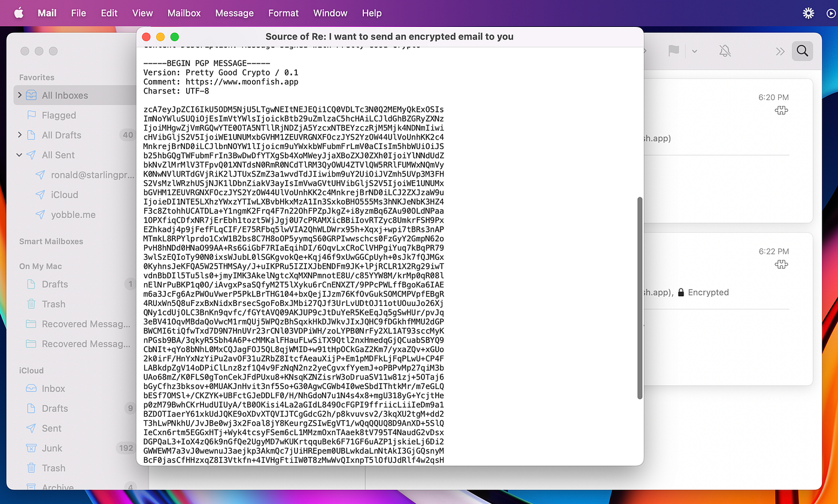Viewport: 838px width, 504px height.
Task: Collapse the All Sent mailbox
Action: click(20, 154)
